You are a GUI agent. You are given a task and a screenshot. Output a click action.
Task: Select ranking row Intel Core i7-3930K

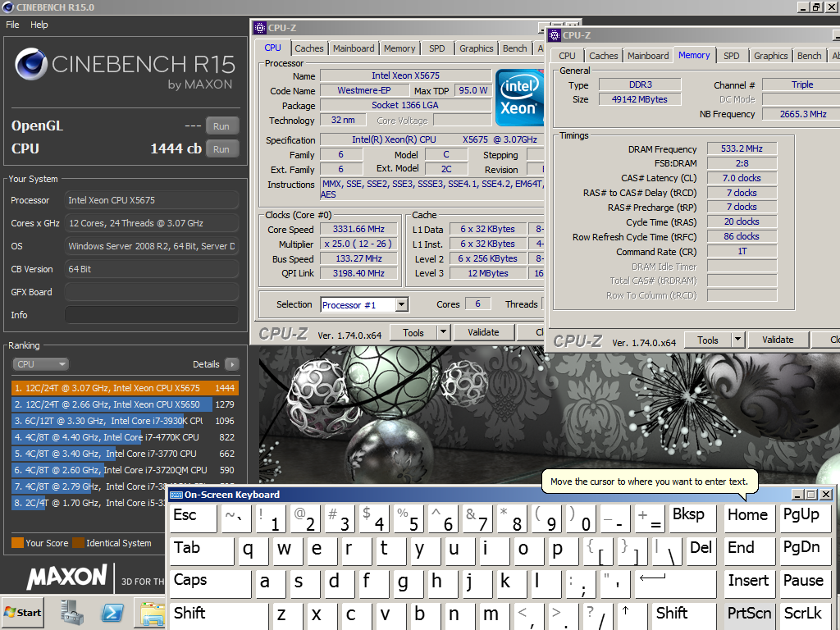click(125, 421)
